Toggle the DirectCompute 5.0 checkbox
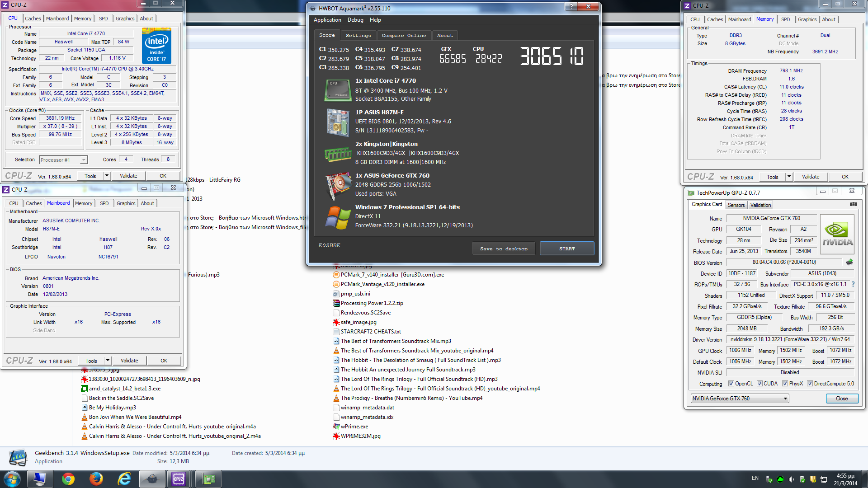The image size is (868, 488). 810,384
